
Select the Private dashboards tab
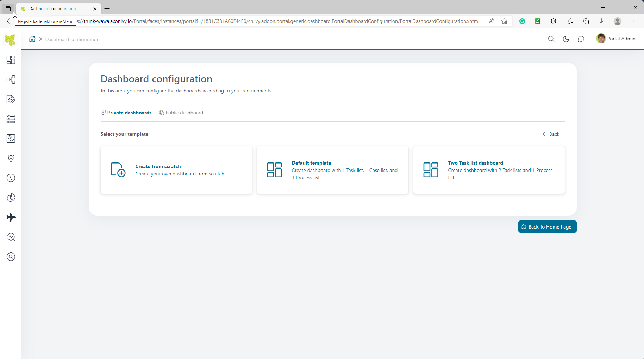click(x=126, y=113)
